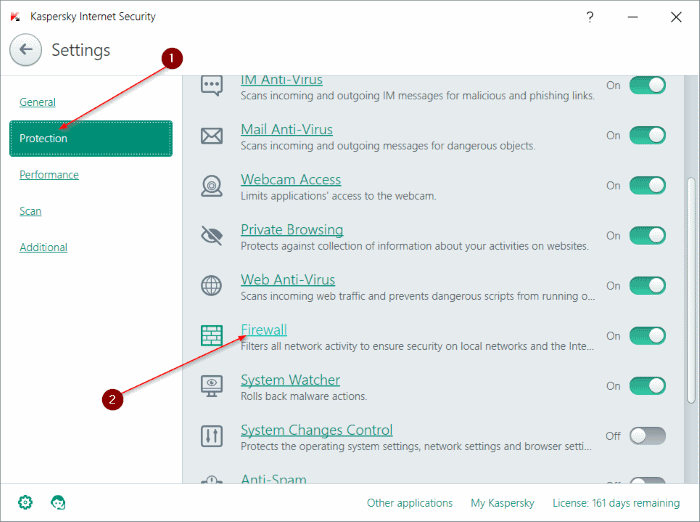Open Webcam Access settings link
This screenshot has width=700, height=522.
(x=291, y=180)
